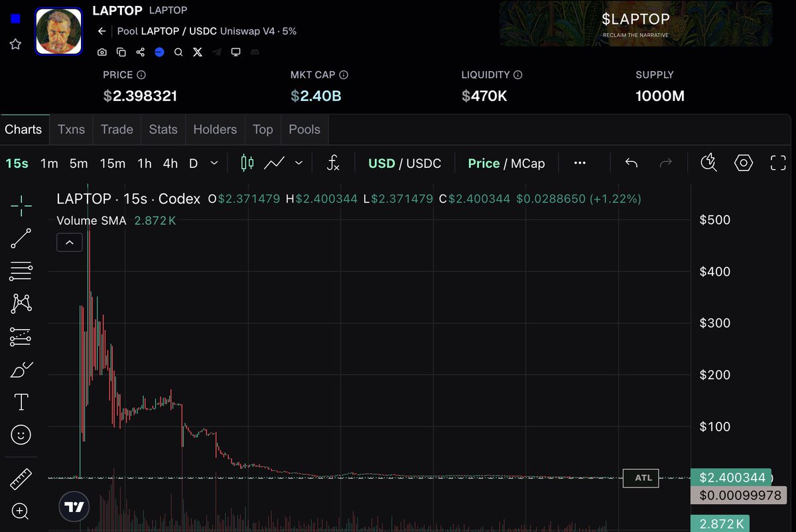
Task: Take a screenshot with the camera icon
Action: [102, 52]
